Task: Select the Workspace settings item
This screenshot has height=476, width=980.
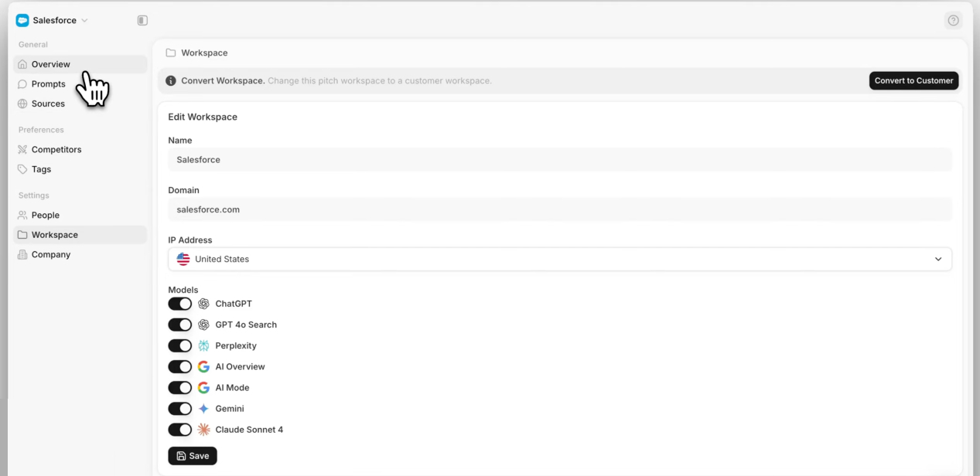Action: click(80, 235)
